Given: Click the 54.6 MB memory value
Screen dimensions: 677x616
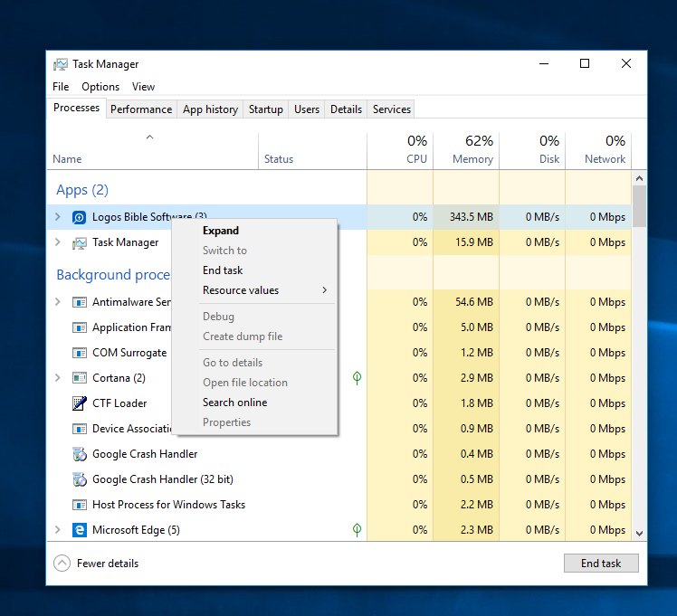Looking at the screenshot, I should click(x=474, y=302).
